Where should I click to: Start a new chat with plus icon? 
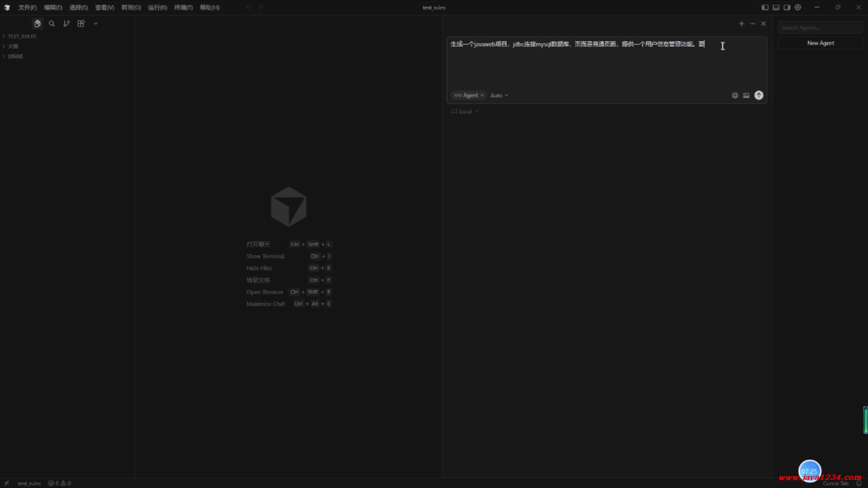(741, 23)
